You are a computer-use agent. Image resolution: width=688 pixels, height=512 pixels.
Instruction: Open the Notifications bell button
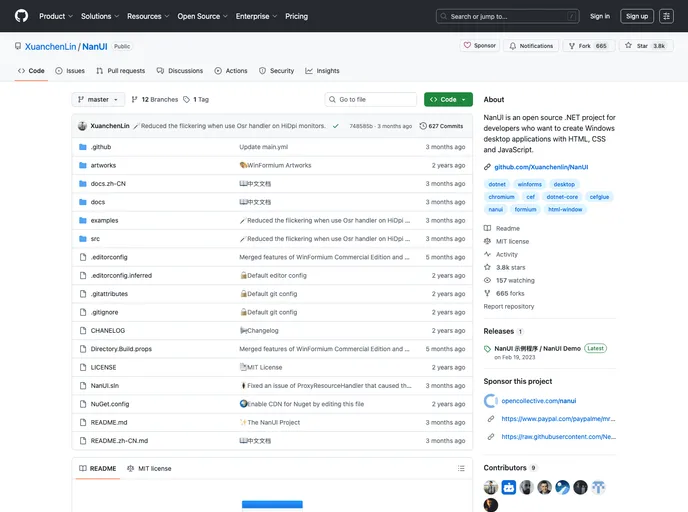pyautogui.click(x=531, y=46)
